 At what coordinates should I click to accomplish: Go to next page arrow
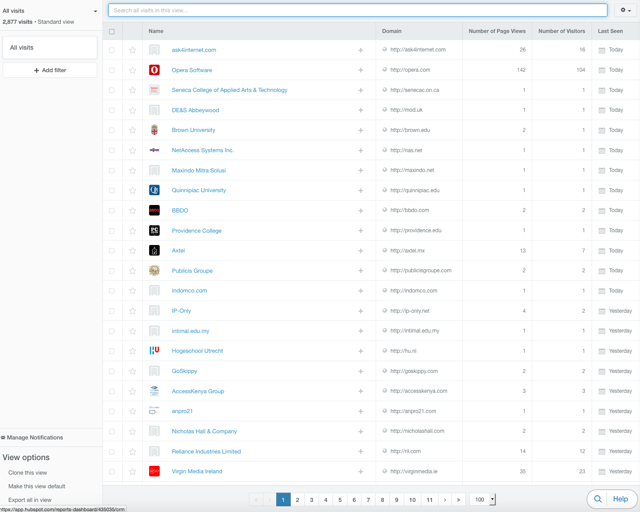pyautogui.click(x=445, y=499)
